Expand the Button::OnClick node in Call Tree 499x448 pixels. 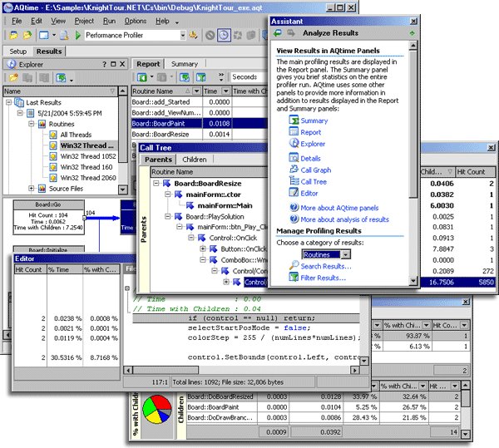pos(202,249)
